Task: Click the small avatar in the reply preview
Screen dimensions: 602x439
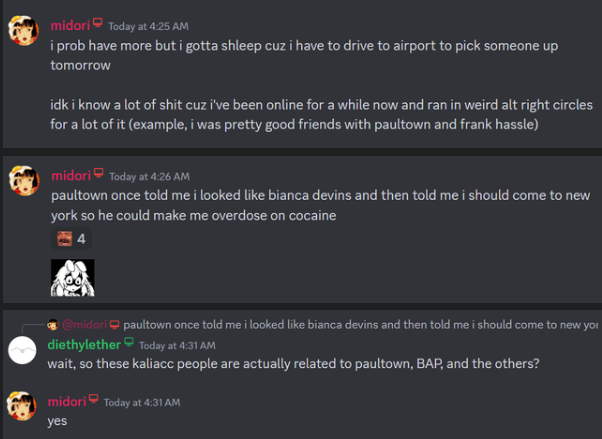Action: pos(53,325)
